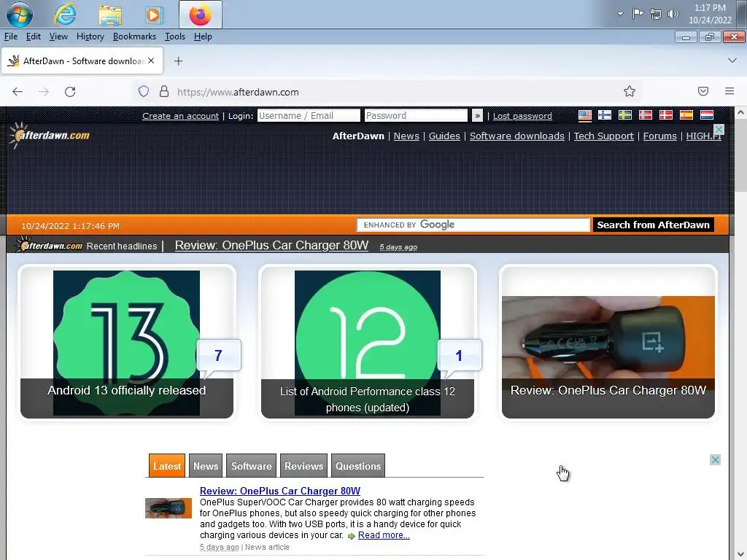Close the AfterDawn tab
Viewport: 747px width, 560px height.
151,61
